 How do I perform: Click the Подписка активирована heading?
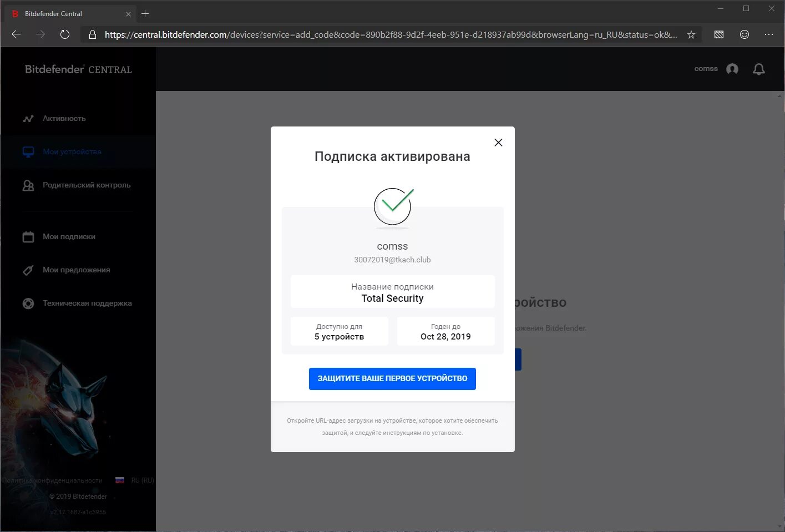point(392,156)
